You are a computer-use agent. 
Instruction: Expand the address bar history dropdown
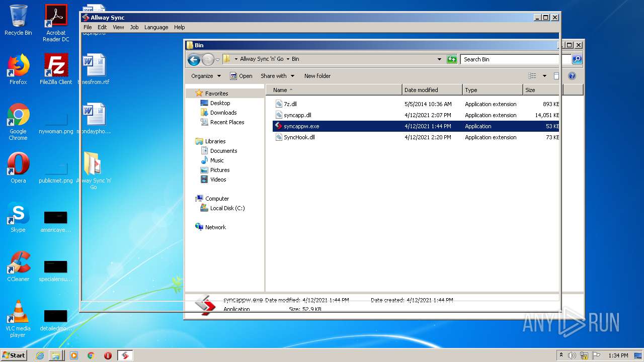[x=440, y=59]
